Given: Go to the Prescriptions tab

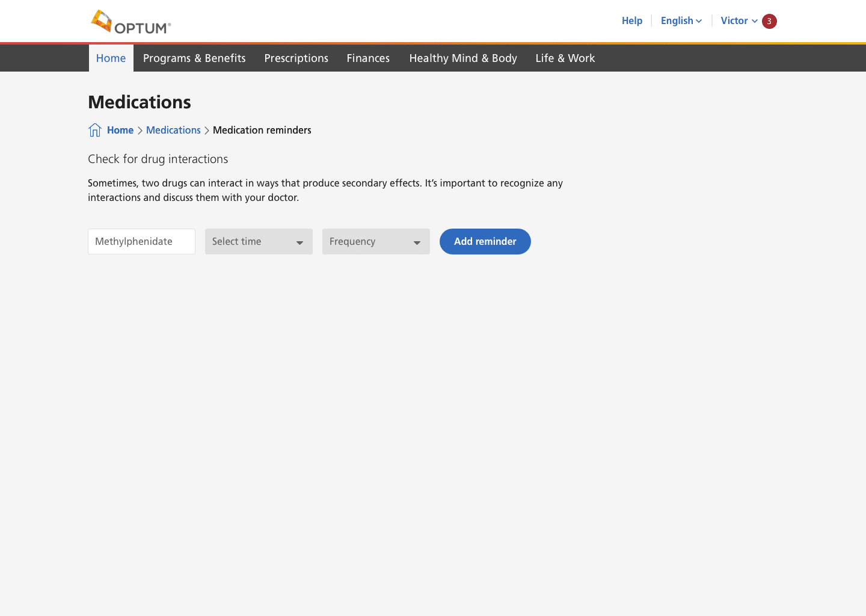Looking at the screenshot, I should 296,58.
